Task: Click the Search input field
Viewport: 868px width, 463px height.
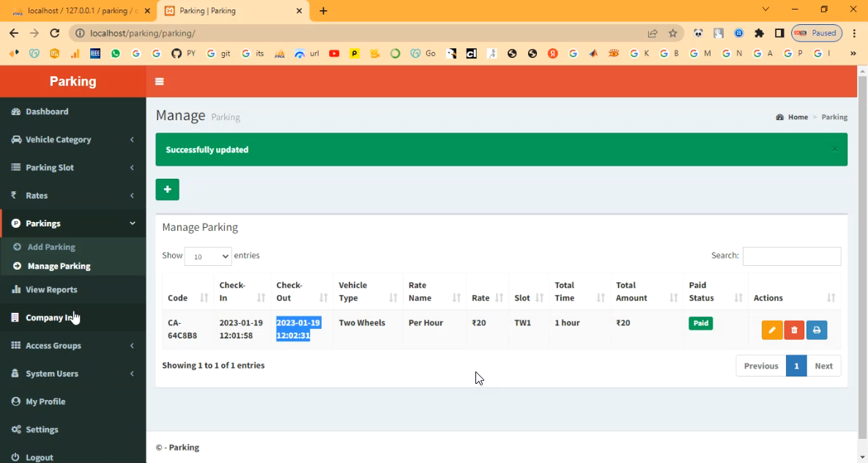Action: coord(791,256)
